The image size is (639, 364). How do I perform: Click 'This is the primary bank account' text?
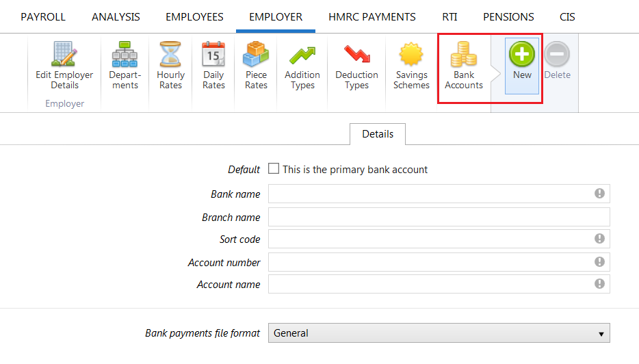355,170
